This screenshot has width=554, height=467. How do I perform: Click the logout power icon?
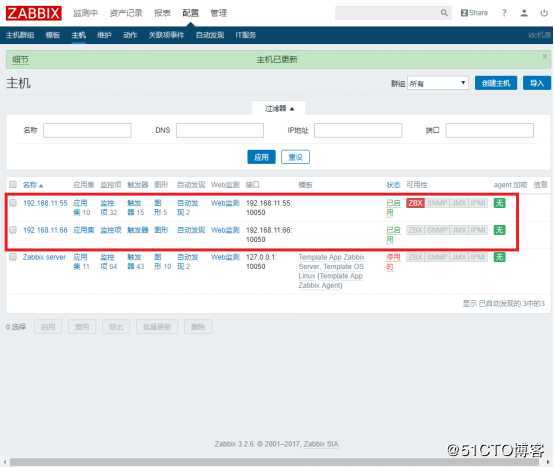coord(544,13)
